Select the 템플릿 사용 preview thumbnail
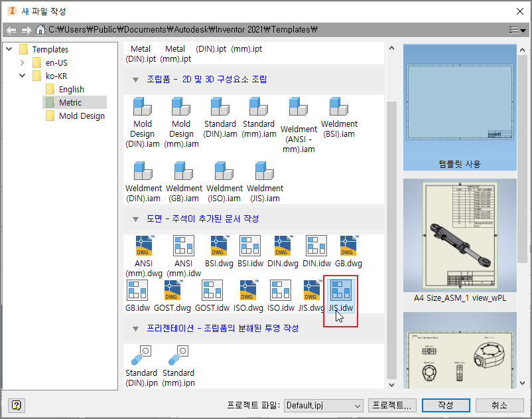This screenshot has width=532, height=419. 460,108
